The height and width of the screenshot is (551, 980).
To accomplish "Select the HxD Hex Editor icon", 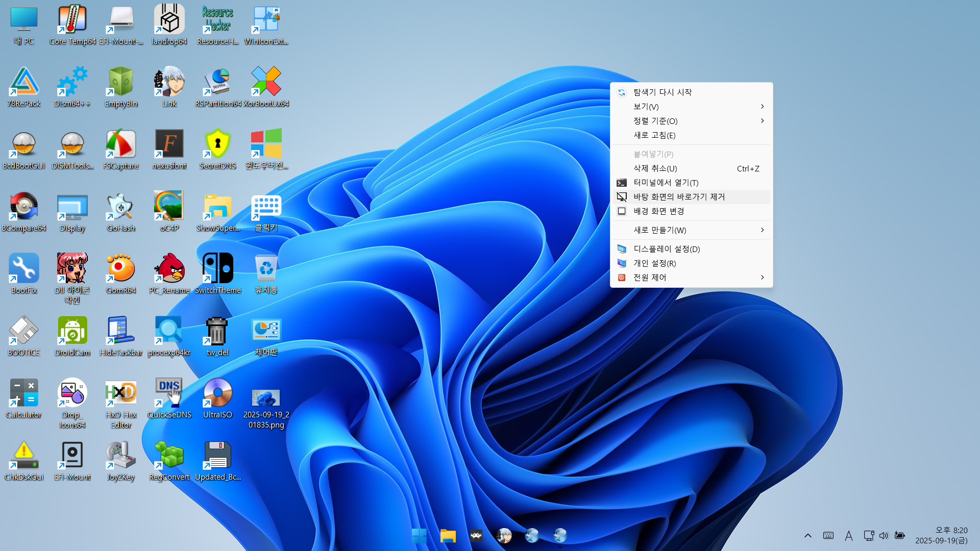I will [x=120, y=393].
